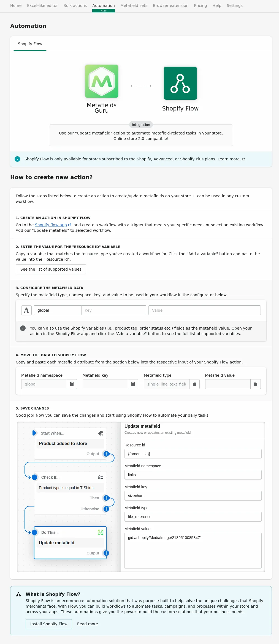Select the Update metafield action card
Viewport: 279px width, 644px height.
point(70,543)
